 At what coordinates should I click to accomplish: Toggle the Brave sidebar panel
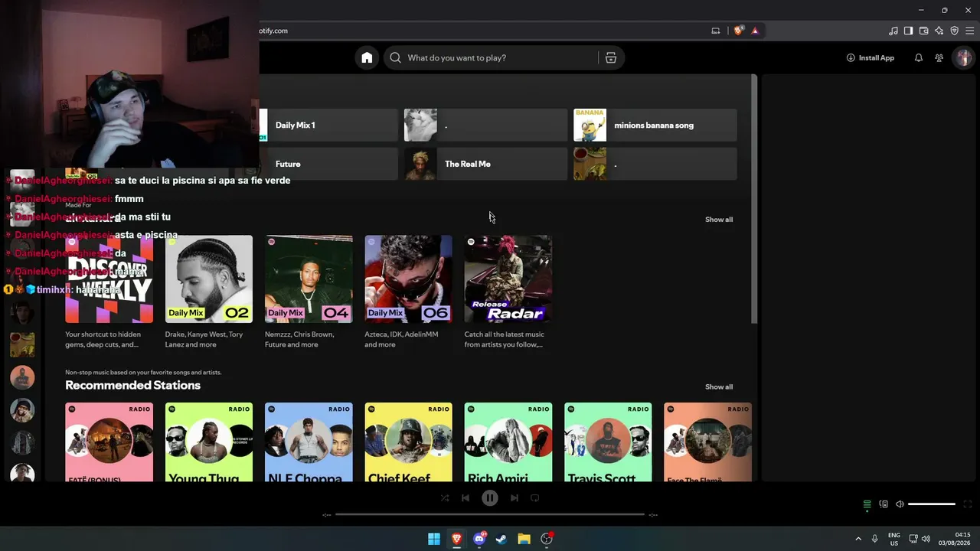coord(909,31)
